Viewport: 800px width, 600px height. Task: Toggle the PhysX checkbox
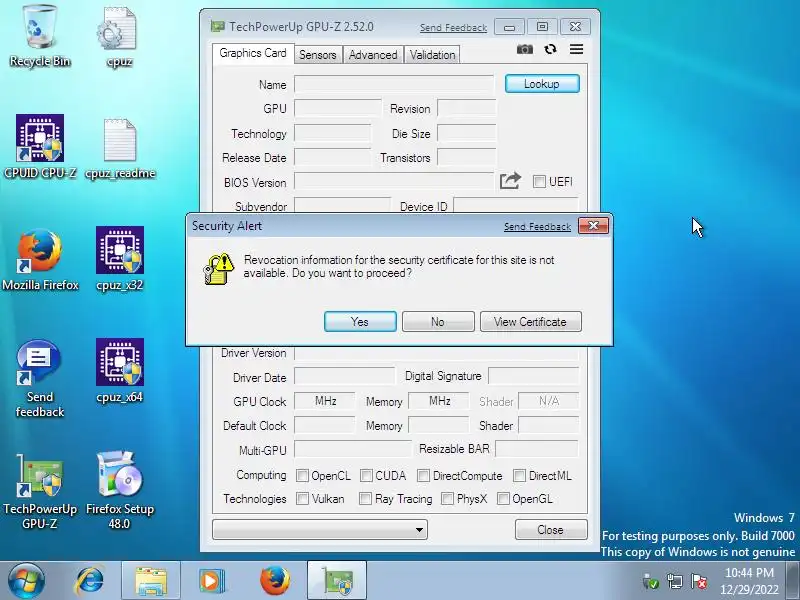(447, 498)
